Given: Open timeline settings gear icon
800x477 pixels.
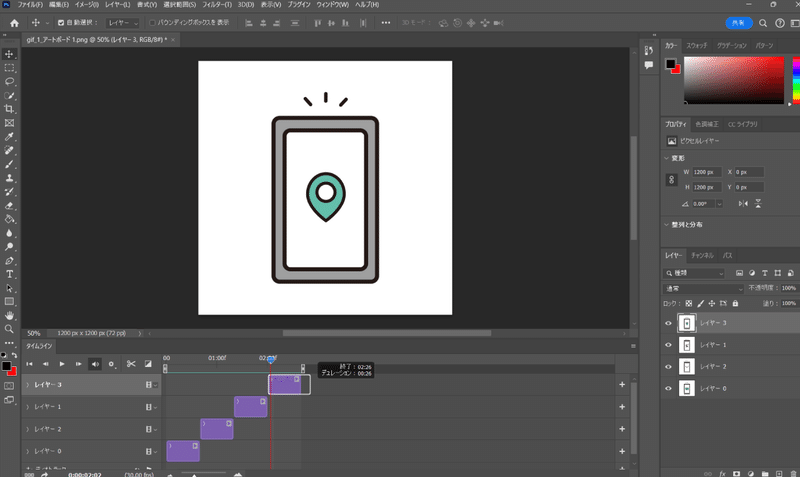Looking at the screenshot, I should coord(111,364).
